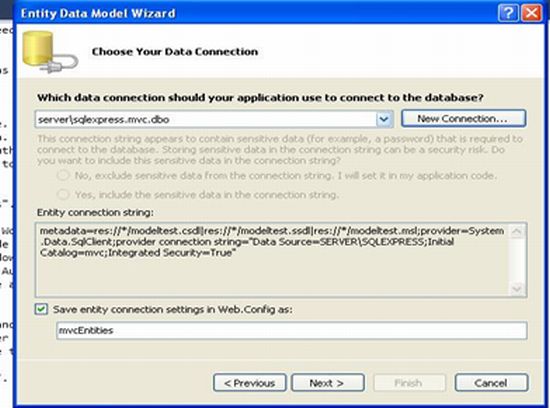Close the Entity Data Model Wizard
Viewport: 550px width, 408px height.
[532, 13]
